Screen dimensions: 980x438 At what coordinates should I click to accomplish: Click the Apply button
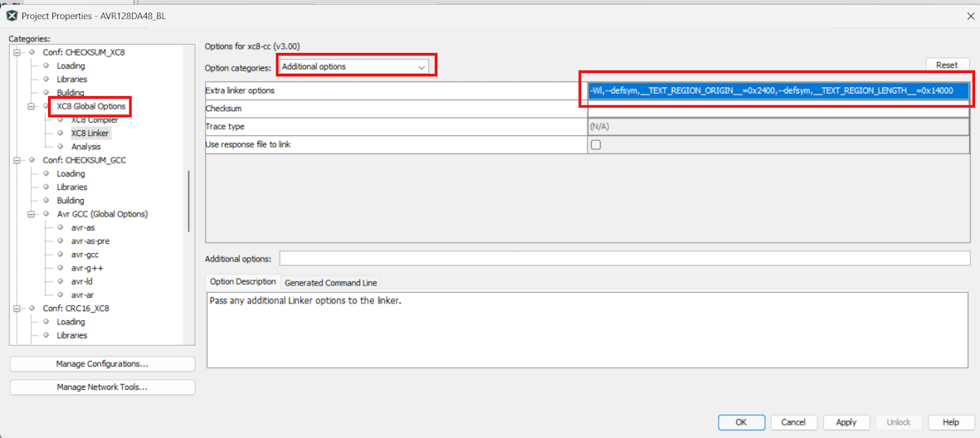tap(846, 422)
